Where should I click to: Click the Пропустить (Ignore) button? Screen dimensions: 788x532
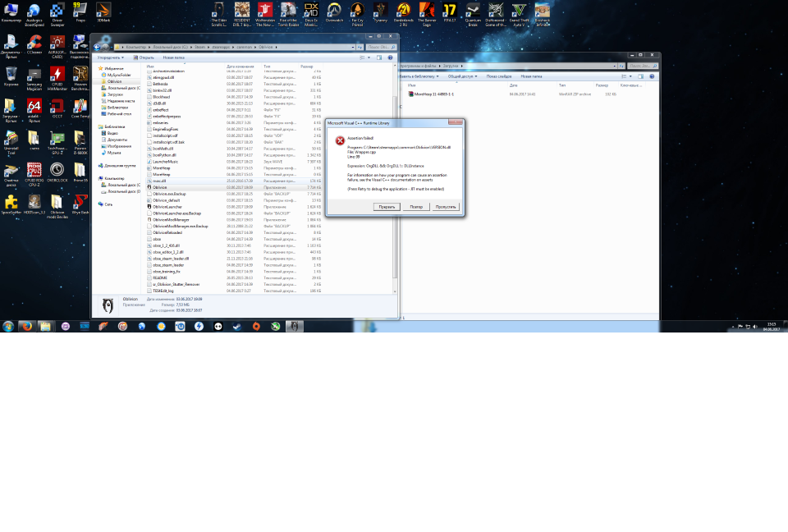pyautogui.click(x=446, y=207)
